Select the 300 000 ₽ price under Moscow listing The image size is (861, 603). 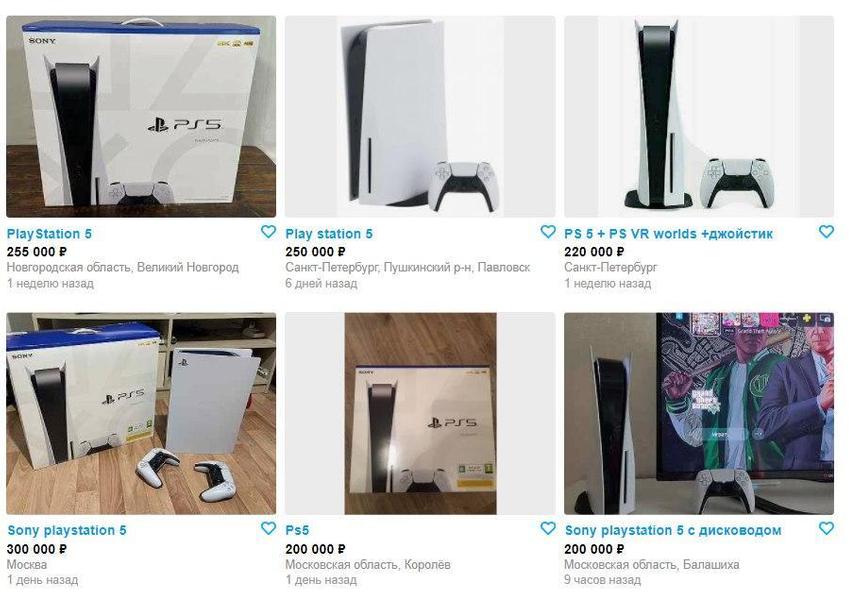point(37,549)
